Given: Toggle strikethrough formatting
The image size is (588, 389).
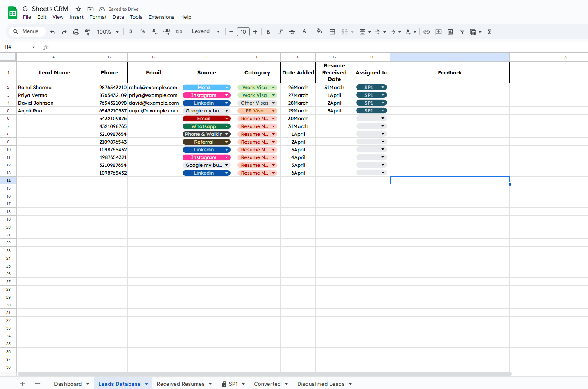Looking at the screenshot, I should pyautogui.click(x=292, y=32).
